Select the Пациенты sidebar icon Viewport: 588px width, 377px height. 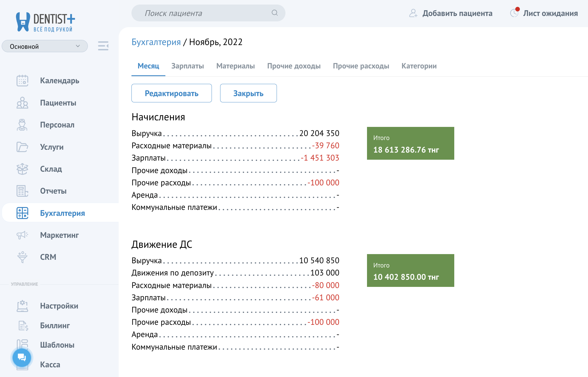pyautogui.click(x=22, y=103)
